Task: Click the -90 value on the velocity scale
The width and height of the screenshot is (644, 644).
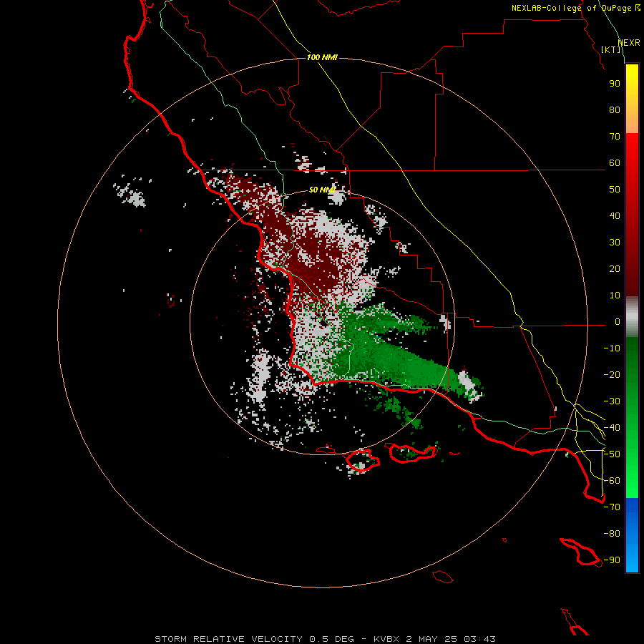Action: coord(612,560)
